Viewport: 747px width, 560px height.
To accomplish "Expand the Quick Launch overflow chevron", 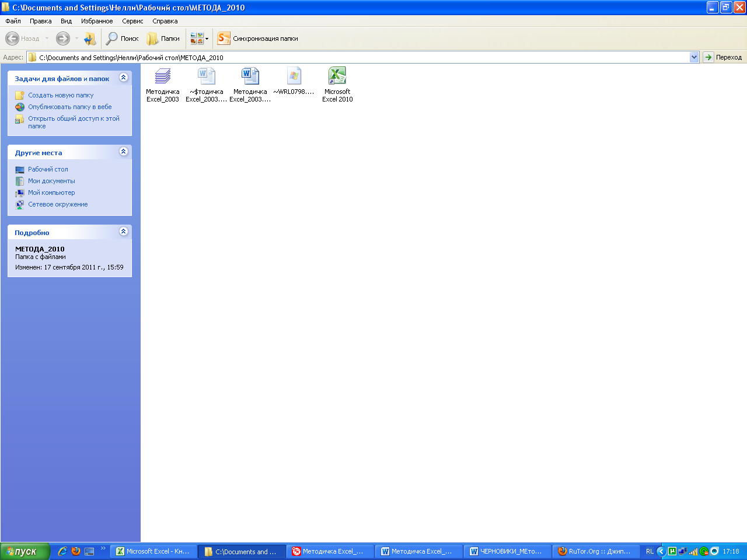I will (103, 548).
